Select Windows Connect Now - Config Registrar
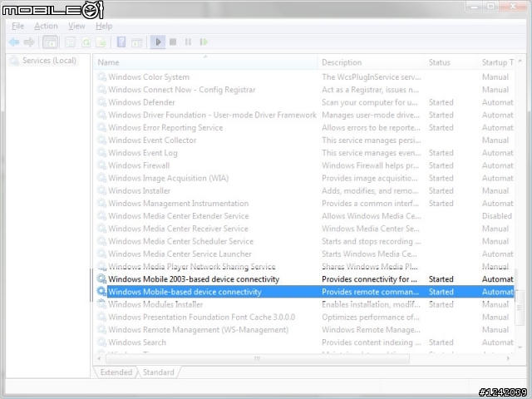The height and width of the screenshot is (399, 532). pos(182,90)
